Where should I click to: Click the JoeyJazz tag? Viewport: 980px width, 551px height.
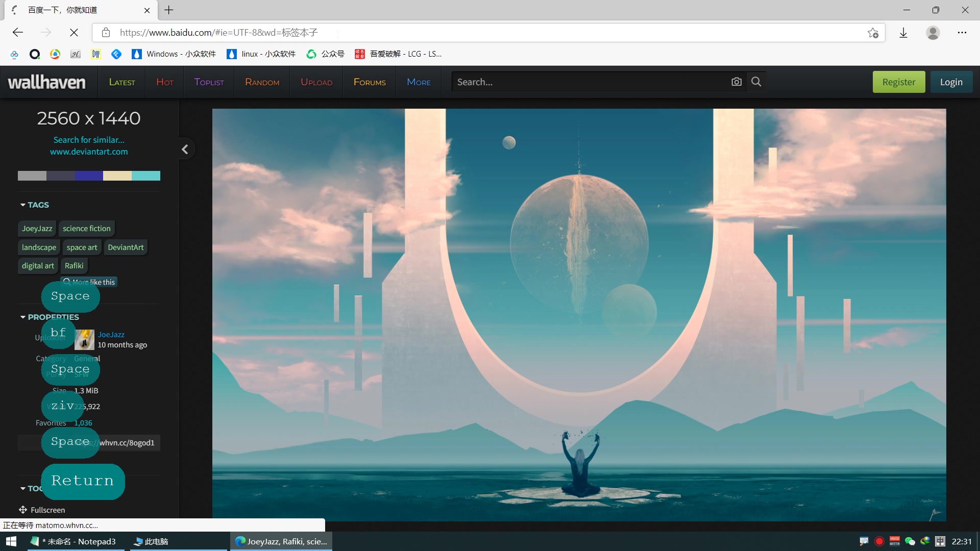point(37,229)
